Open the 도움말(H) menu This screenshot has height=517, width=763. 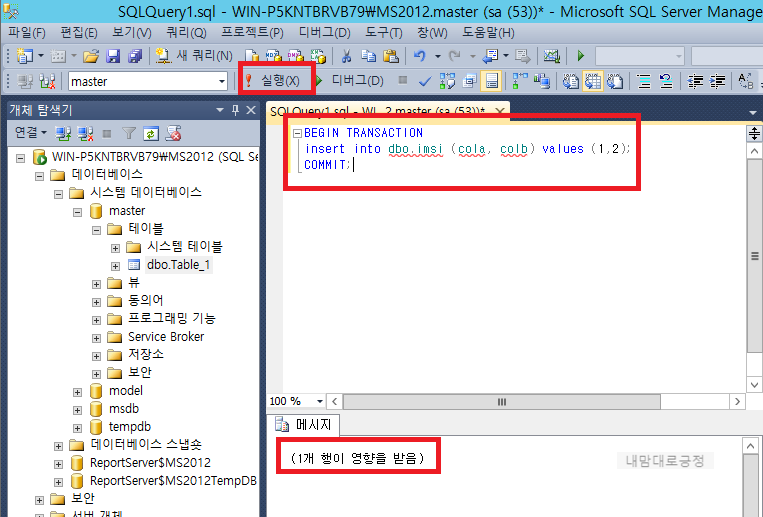click(488, 33)
